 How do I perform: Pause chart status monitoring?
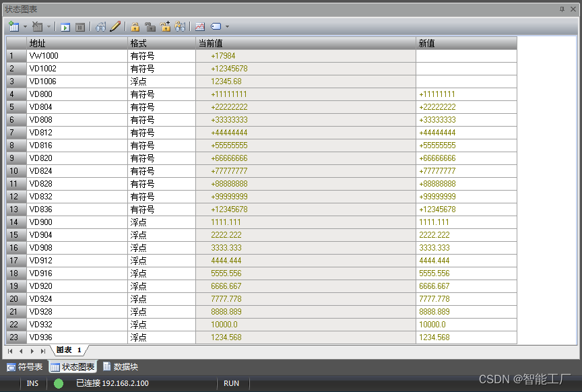coord(80,27)
